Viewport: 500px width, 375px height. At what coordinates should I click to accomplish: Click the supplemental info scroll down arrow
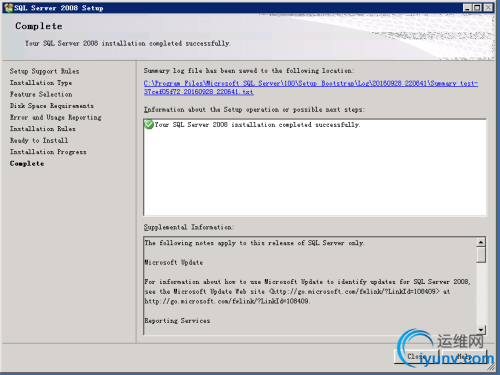tap(481, 330)
